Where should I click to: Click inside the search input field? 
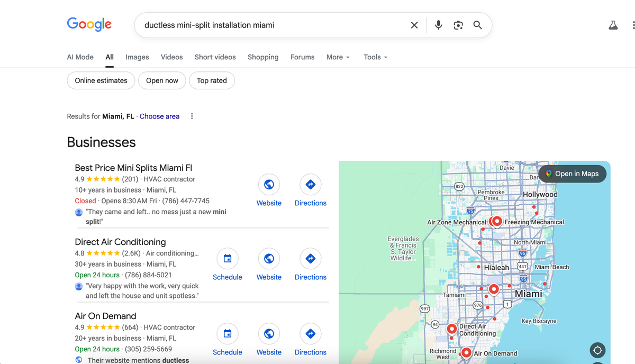[265, 24]
